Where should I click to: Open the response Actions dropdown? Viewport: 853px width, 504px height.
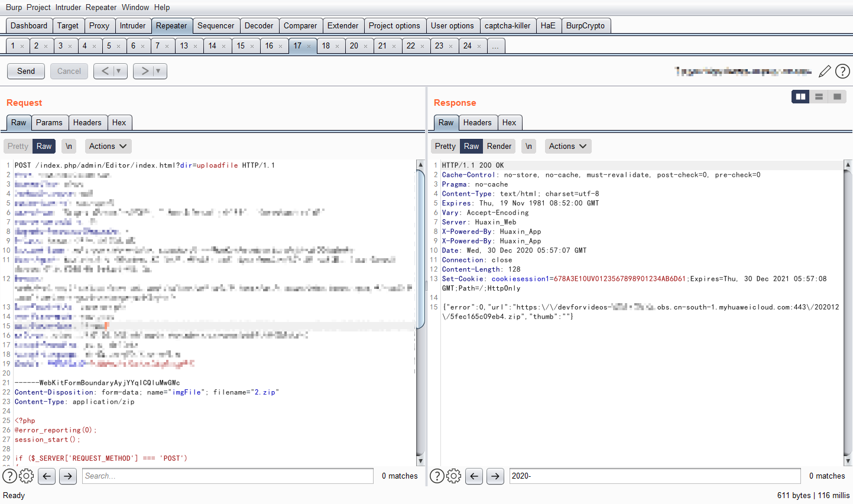coord(567,147)
